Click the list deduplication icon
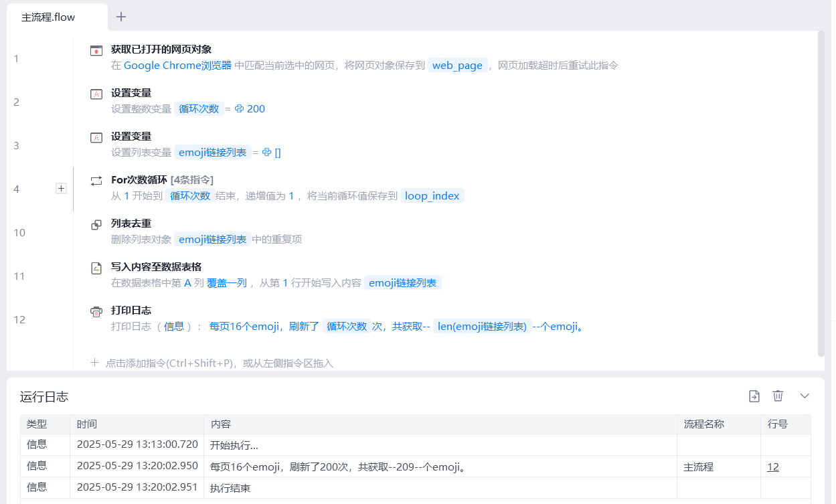This screenshot has width=836, height=504. (96, 224)
